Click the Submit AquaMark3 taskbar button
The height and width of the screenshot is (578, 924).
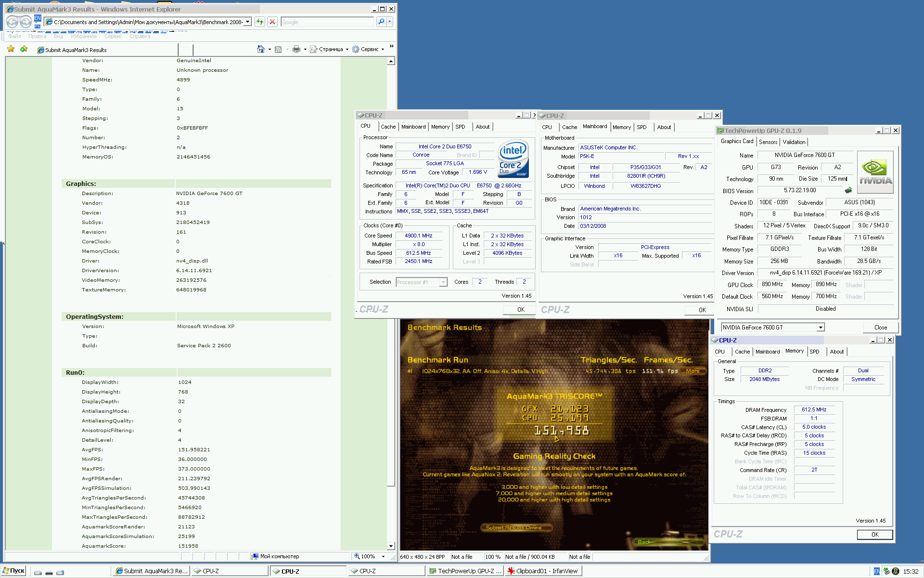pos(152,571)
